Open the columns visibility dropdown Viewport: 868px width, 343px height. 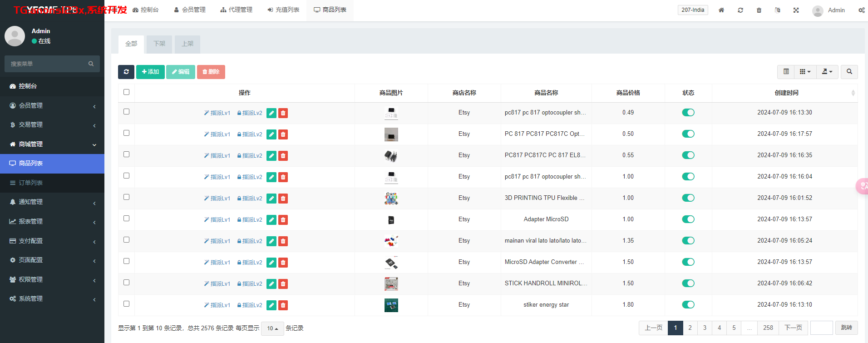tap(805, 72)
